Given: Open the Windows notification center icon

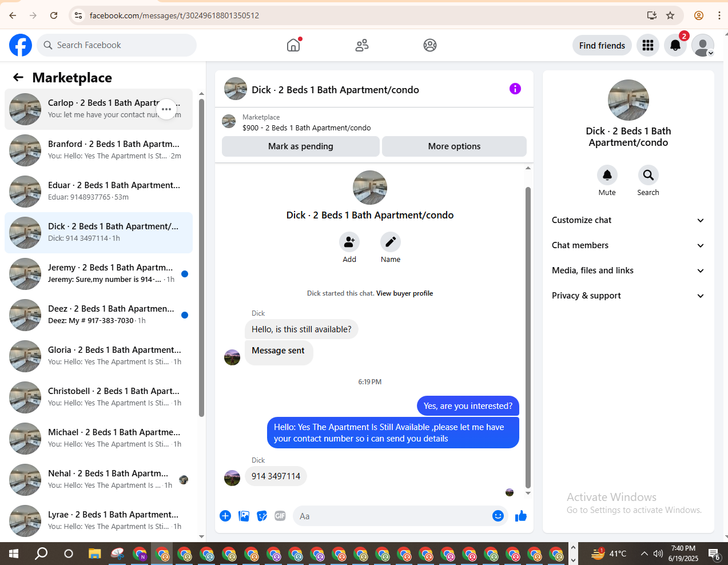Looking at the screenshot, I should pos(714,554).
